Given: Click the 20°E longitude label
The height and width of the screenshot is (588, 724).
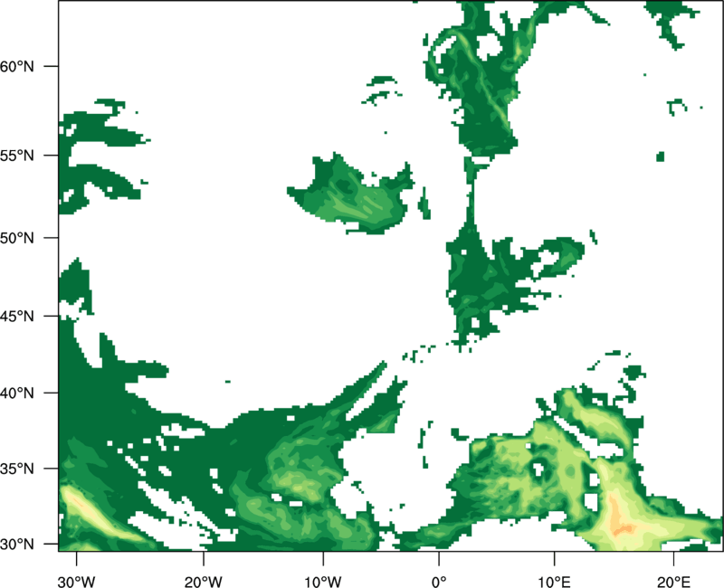Looking at the screenshot, I should 673,582.
